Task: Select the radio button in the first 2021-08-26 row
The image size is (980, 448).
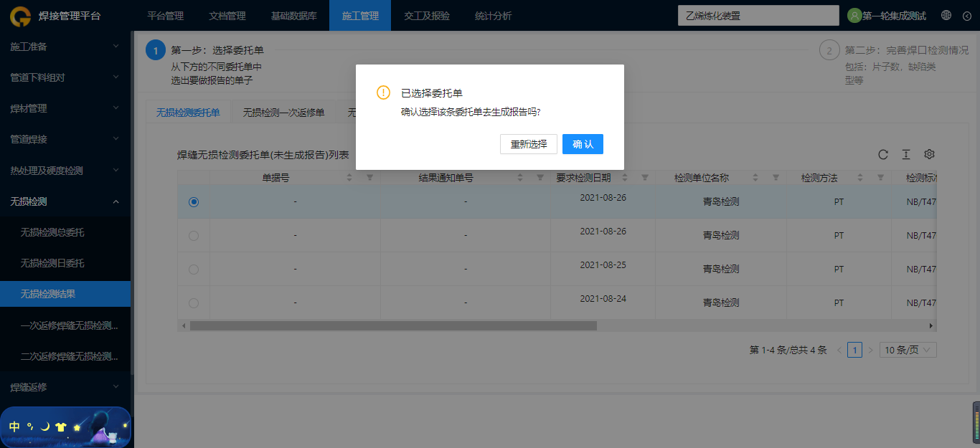Action: 194,202
